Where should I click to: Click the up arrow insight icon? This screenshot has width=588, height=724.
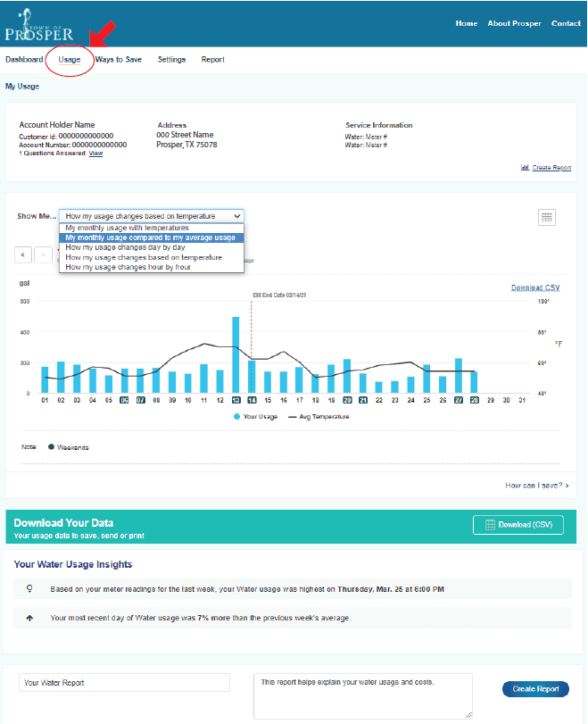29,618
